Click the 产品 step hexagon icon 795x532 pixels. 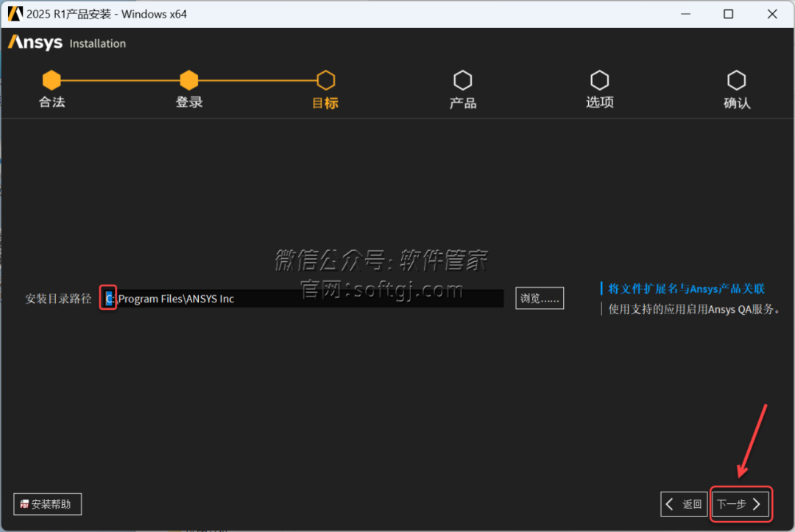(x=462, y=80)
